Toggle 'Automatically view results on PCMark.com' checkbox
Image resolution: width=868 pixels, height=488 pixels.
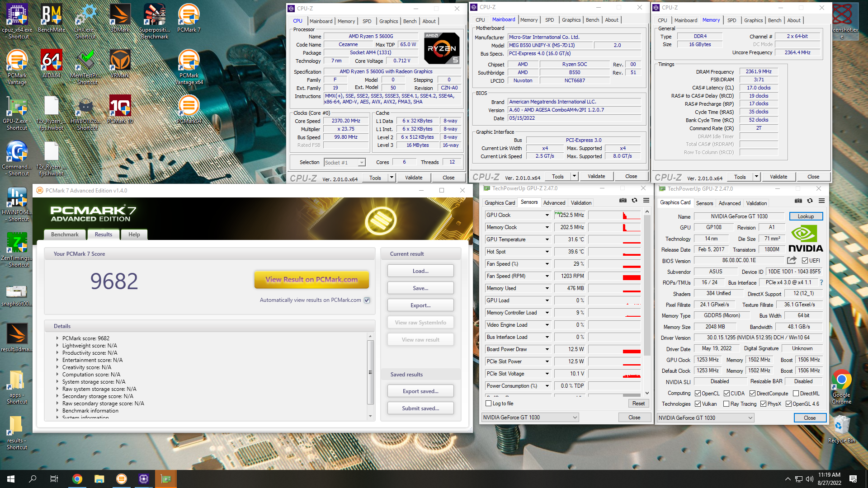click(x=367, y=300)
